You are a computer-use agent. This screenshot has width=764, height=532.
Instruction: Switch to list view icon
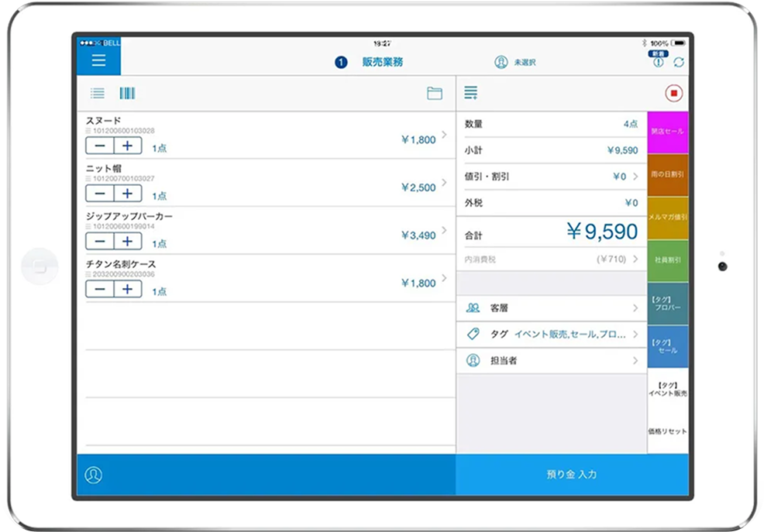(x=98, y=94)
